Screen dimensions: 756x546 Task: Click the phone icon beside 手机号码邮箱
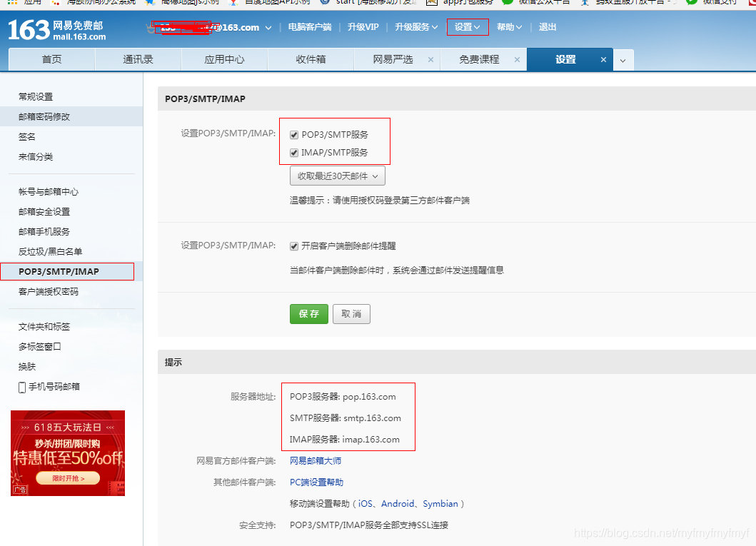coord(21,387)
